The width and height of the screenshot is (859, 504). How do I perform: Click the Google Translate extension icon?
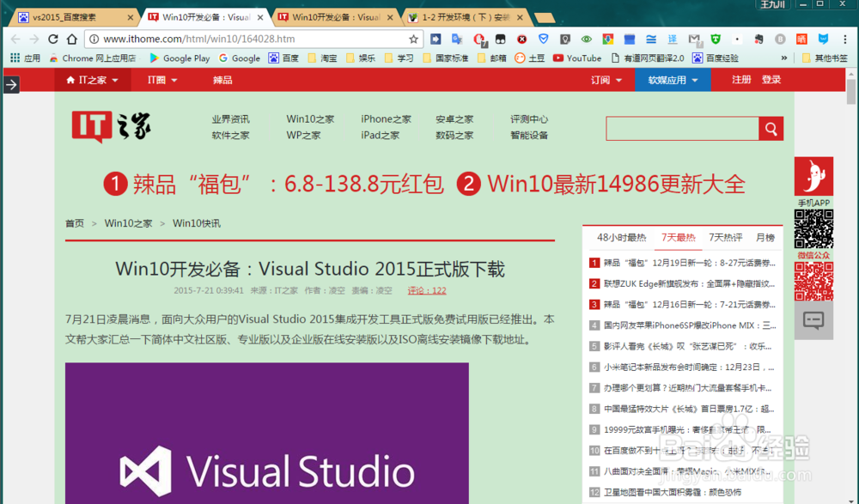click(457, 39)
